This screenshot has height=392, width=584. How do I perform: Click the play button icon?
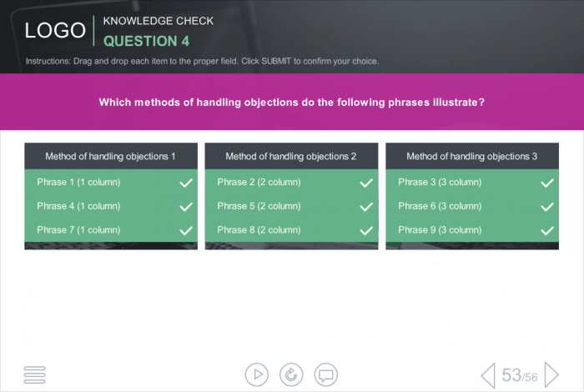click(x=257, y=374)
